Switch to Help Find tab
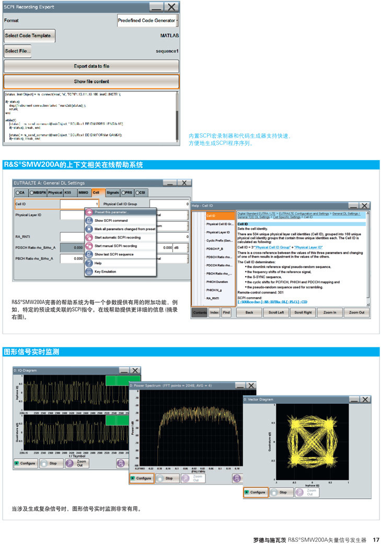 pyautogui.click(x=226, y=313)
